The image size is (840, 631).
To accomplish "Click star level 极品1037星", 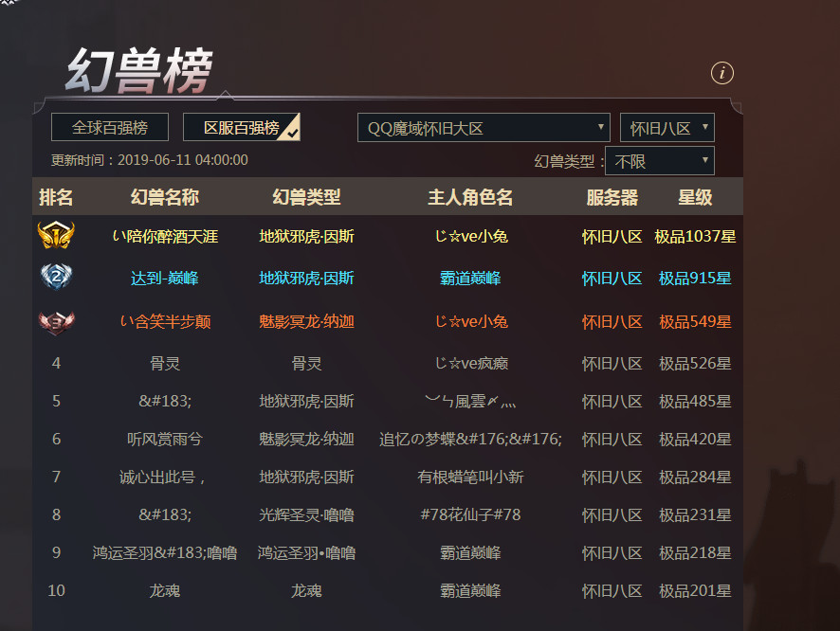I will click(x=695, y=236).
